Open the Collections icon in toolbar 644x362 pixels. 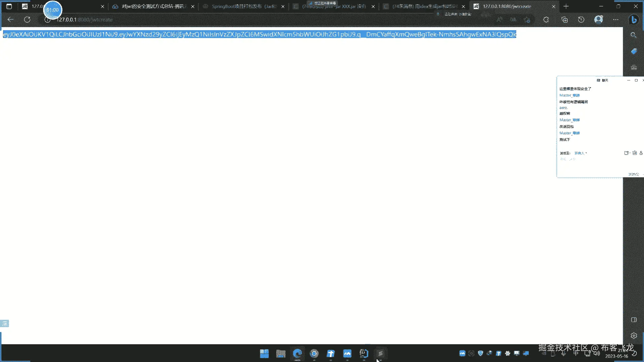(565, 19)
